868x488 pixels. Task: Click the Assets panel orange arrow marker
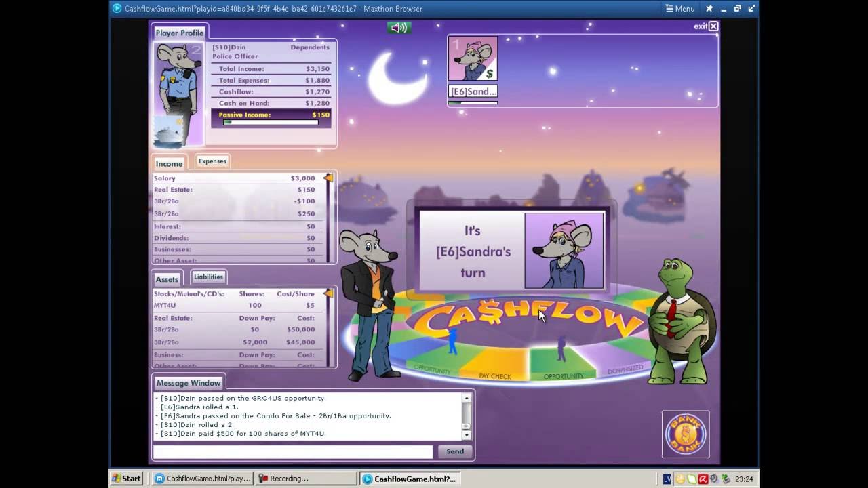328,293
